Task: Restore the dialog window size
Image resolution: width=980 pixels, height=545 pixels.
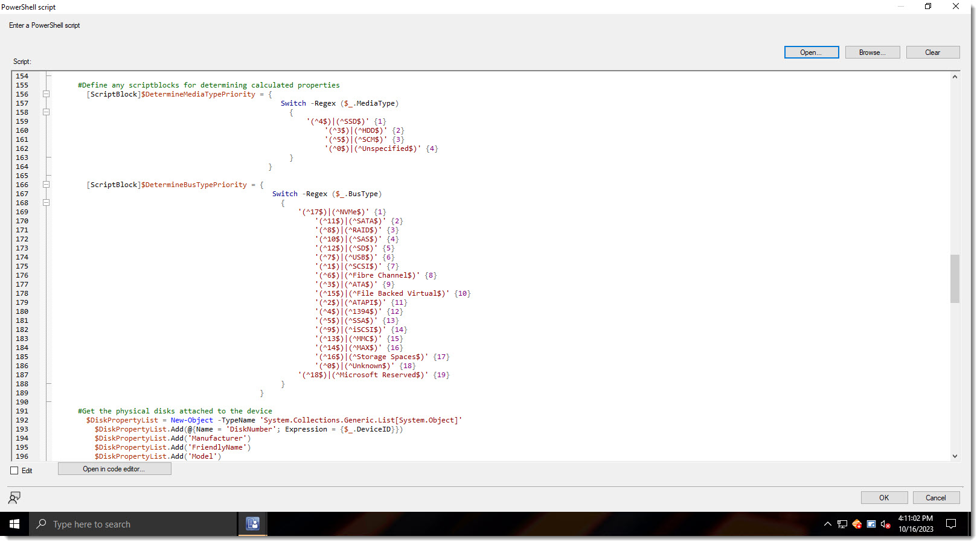Action: click(928, 6)
